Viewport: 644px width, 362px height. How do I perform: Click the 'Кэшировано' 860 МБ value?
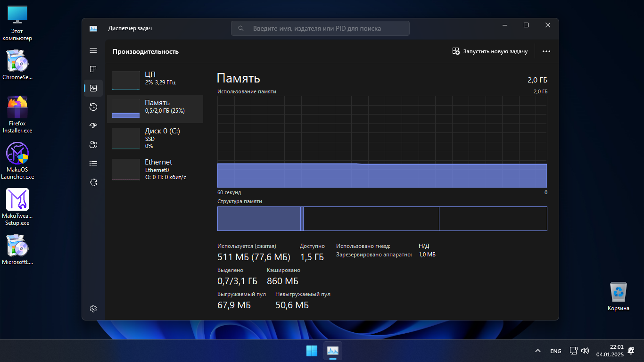coord(282,281)
